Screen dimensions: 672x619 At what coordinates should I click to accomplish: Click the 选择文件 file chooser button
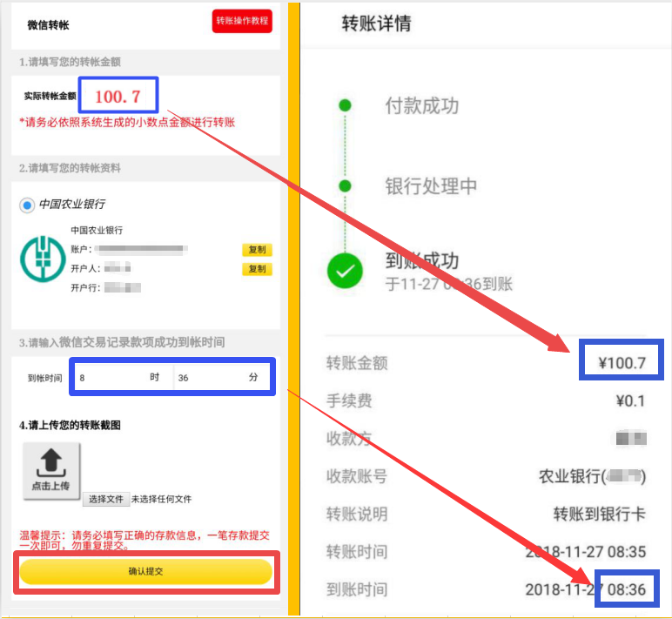tap(106, 500)
